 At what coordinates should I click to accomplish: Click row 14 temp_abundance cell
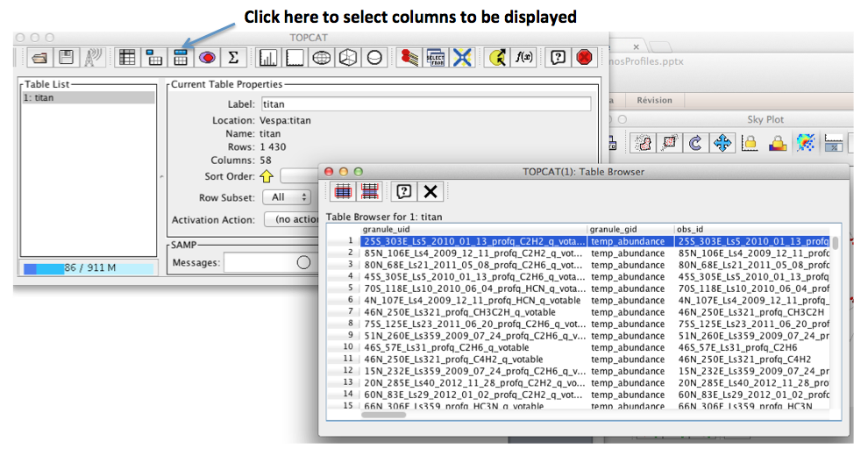630,395
